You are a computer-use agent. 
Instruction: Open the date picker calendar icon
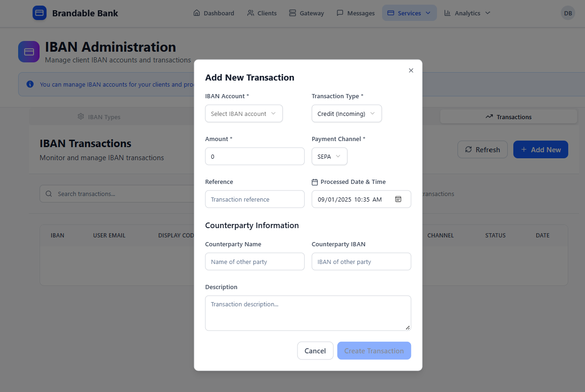398,199
